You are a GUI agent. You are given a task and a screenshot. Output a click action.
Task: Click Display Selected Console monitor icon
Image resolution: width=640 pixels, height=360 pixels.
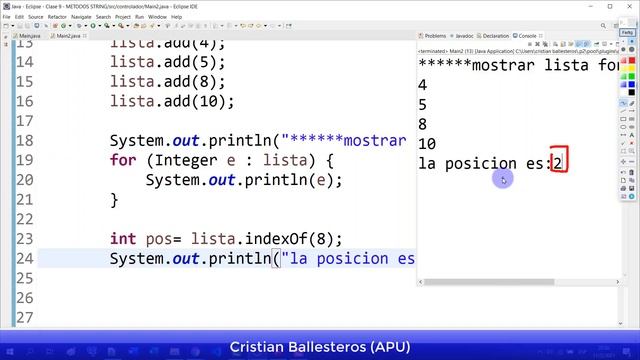604,44
